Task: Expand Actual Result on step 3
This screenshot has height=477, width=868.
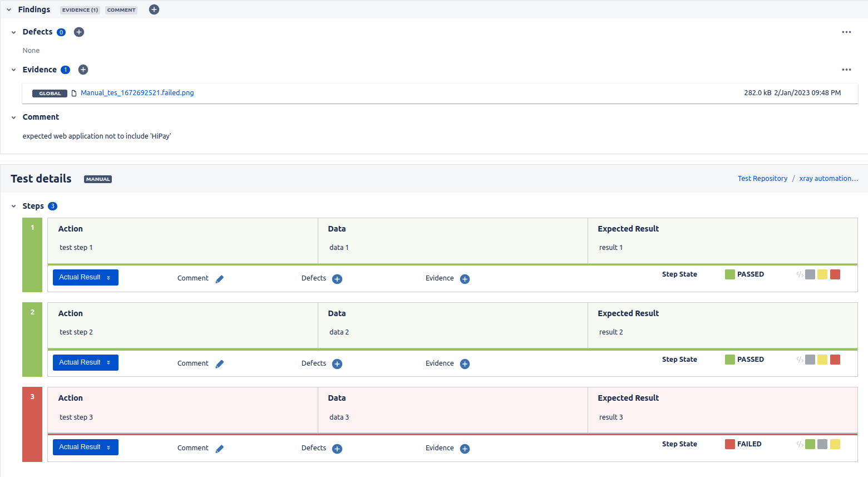Action: [86, 447]
